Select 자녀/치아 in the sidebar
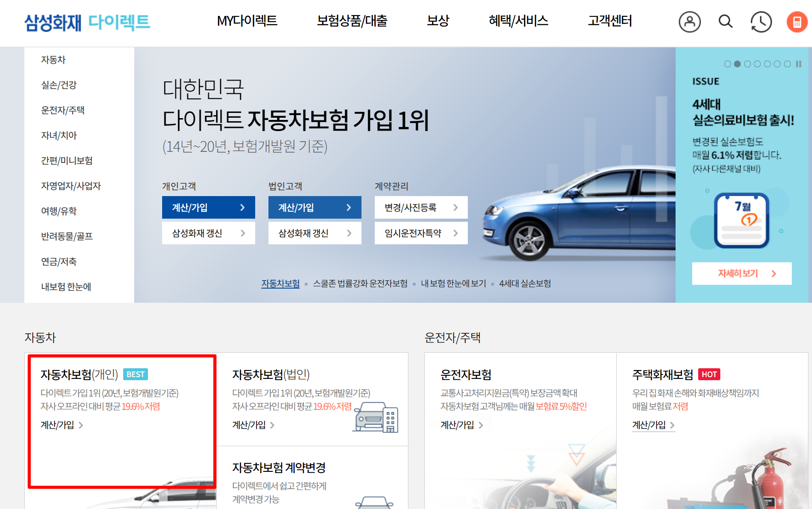 click(x=59, y=135)
